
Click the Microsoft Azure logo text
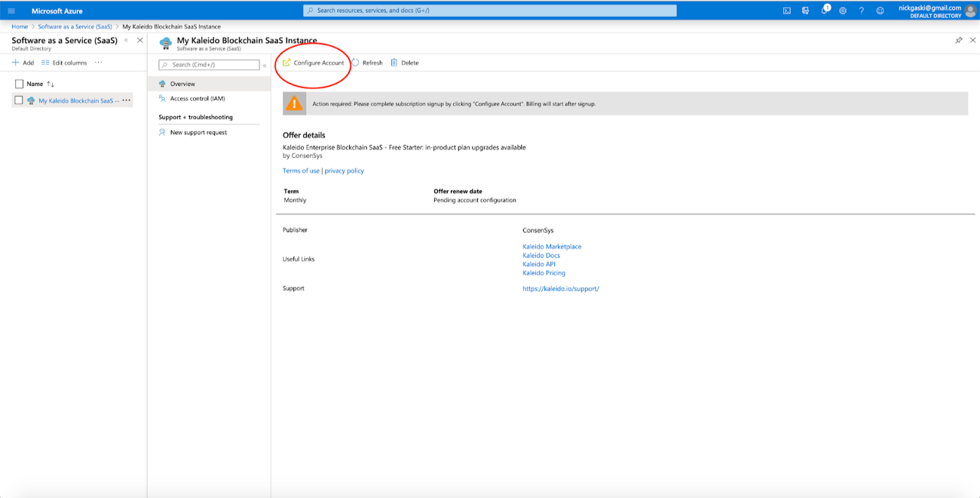click(57, 11)
